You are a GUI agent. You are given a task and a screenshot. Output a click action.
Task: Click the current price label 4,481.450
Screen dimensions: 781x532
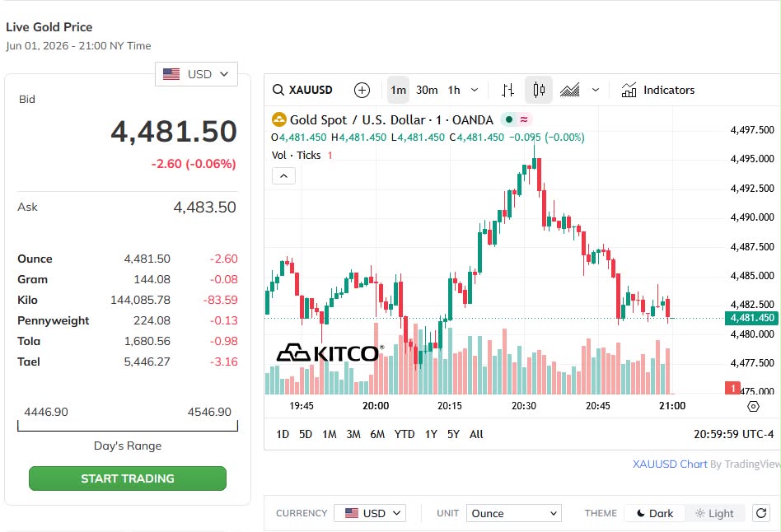click(x=751, y=318)
